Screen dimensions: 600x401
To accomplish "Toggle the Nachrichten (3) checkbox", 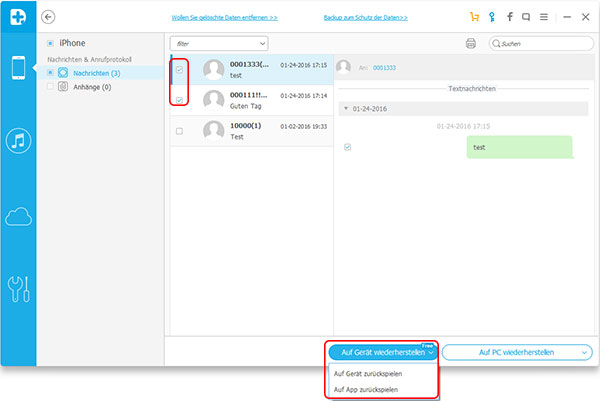I will [x=50, y=72].
